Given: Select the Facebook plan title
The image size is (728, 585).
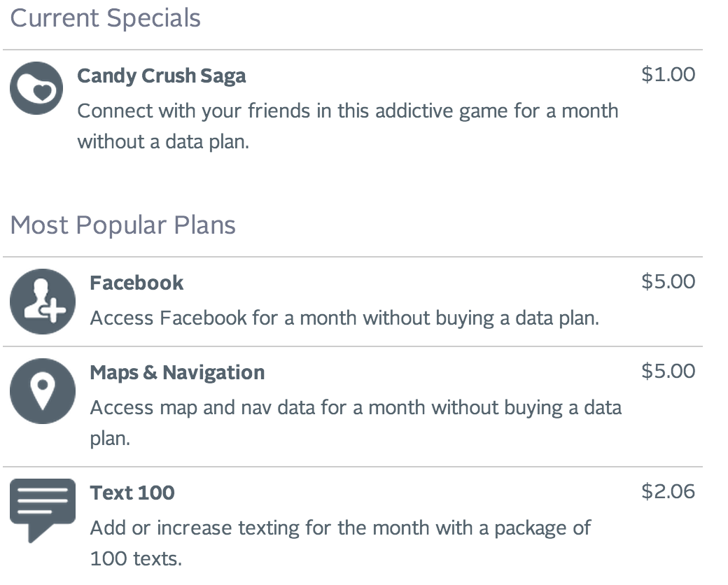Looking at the screenshot, I should point(136,283).
